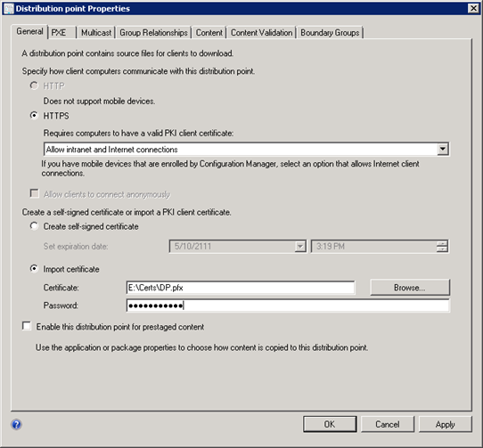Click the expiration time spinner arrows
Image resolution: width=483 pixels, height=448 pixels.
pyautogui.click(x=442, y=247)
